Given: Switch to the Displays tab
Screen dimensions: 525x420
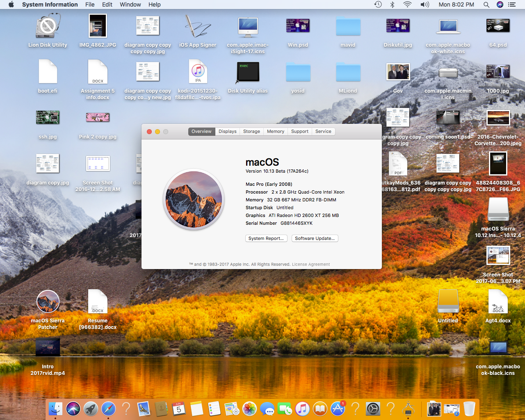Looking at the screenshot, I should click(227, 132).
